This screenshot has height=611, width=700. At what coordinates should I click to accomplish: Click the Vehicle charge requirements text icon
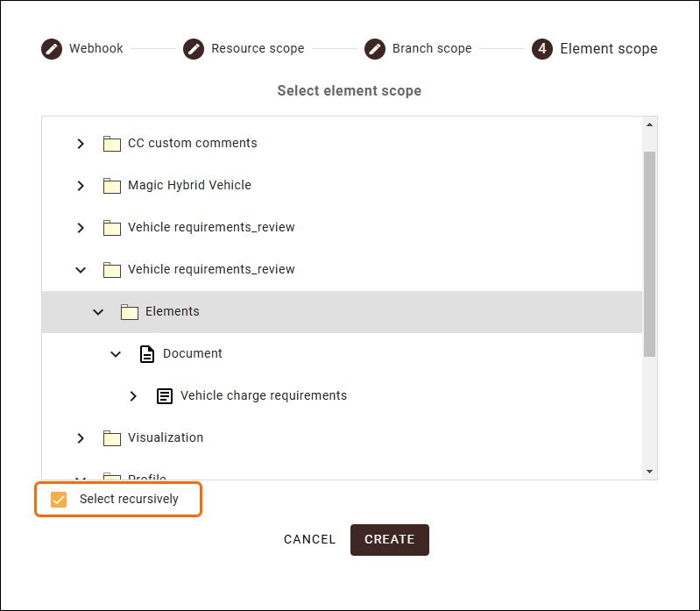[x=165, y=396]
